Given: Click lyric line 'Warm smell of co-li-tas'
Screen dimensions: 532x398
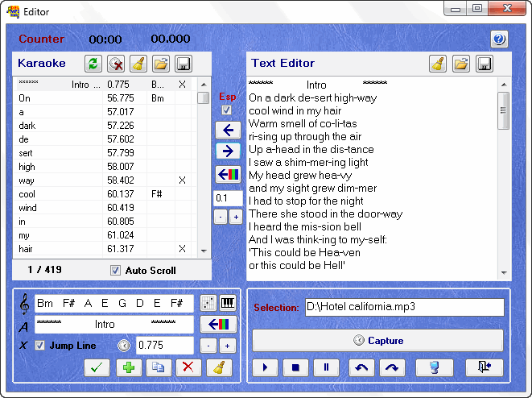Looking at the screenshot, I should pyautogui.click(x=303, y=123).
